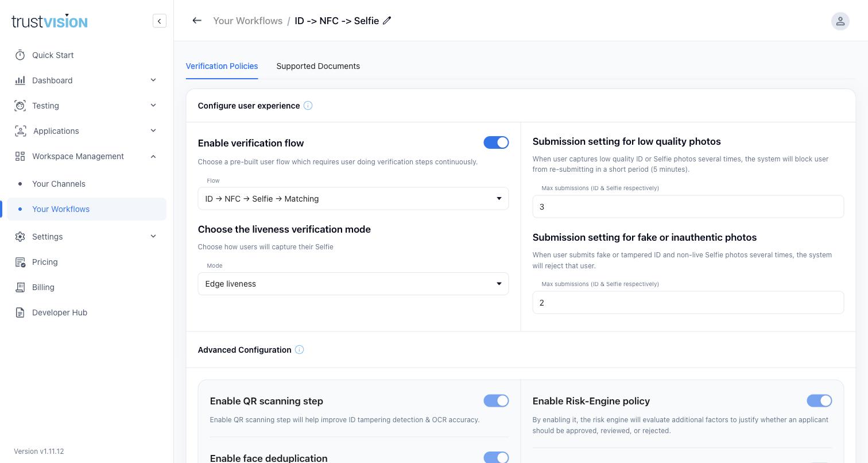Click the trustvision logo

tap(49, 21)
